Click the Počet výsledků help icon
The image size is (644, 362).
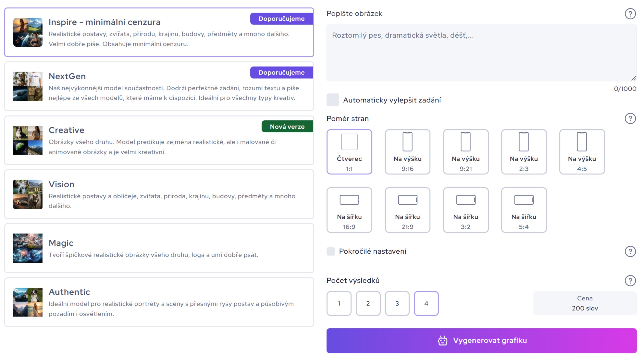[x=630, y=281]
